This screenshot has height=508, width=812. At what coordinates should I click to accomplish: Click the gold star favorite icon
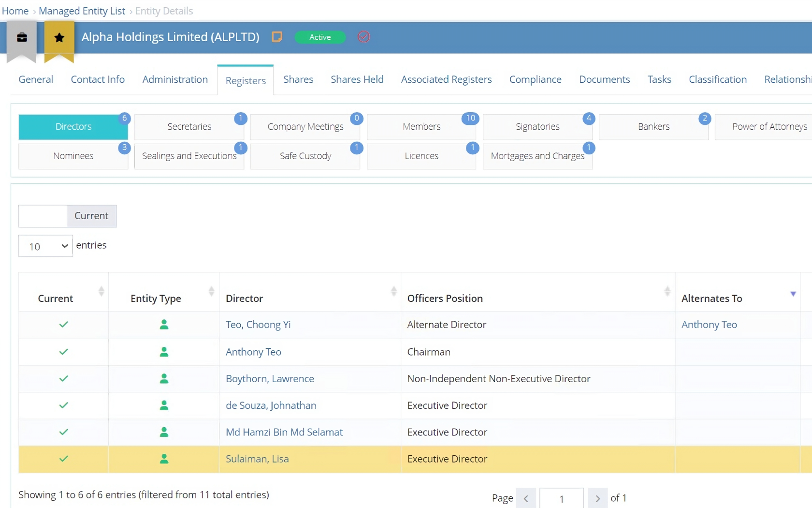[59, 38]
